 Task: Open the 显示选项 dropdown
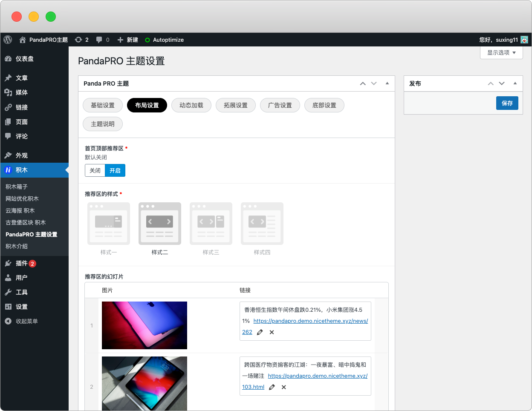point(501,52)
